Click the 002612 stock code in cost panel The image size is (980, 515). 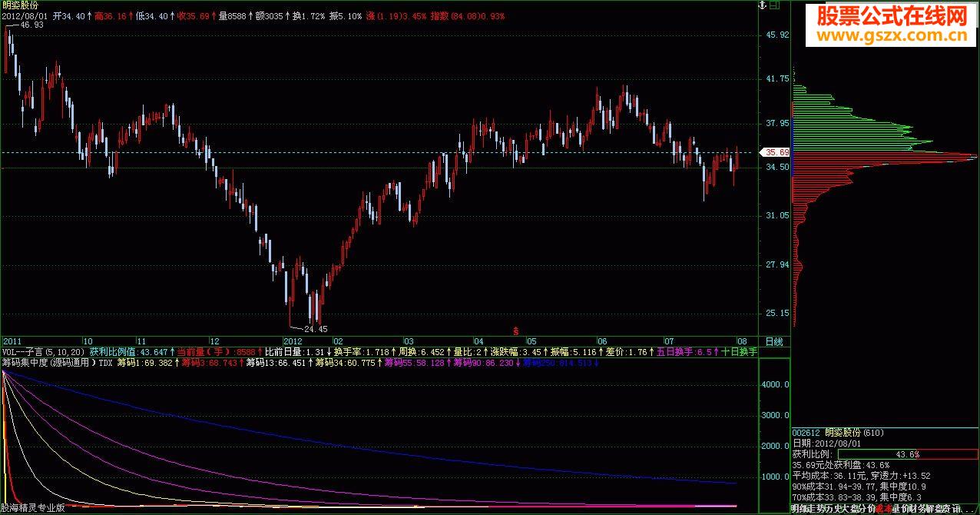click(806, 434)
